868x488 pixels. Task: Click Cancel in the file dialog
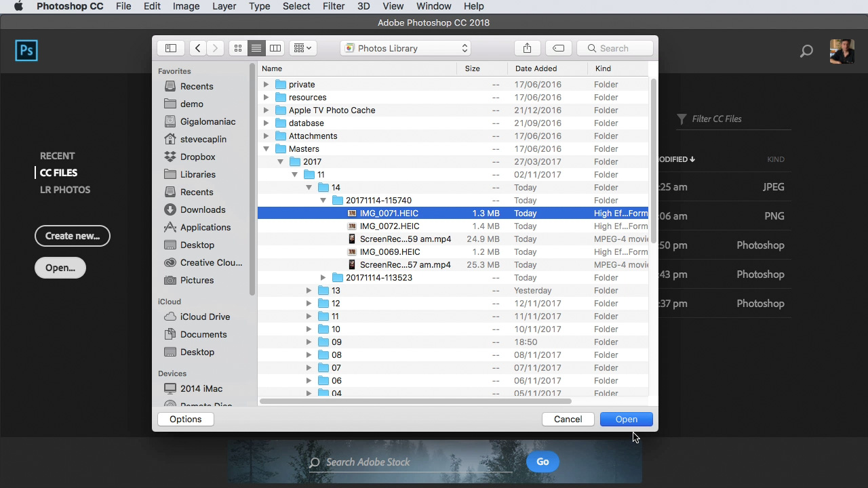tap(568, 419)
